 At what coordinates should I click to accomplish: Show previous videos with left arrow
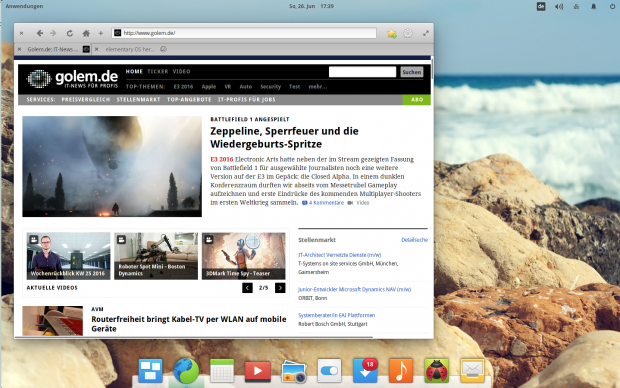click(248, 288)
